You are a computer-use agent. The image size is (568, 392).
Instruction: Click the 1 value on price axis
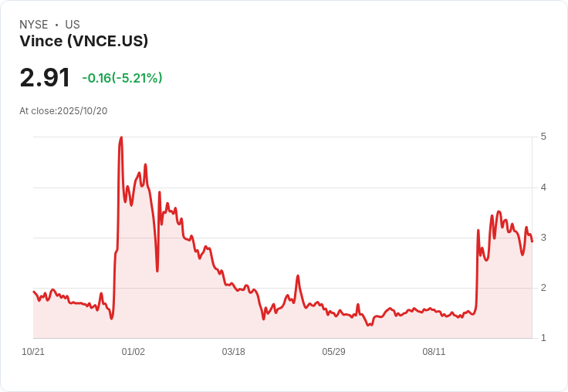543,338
